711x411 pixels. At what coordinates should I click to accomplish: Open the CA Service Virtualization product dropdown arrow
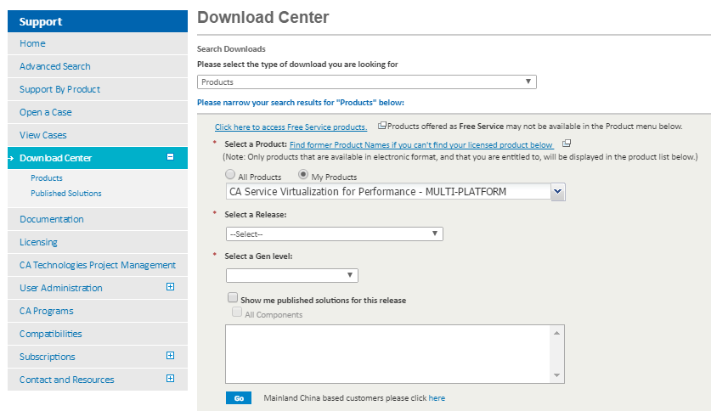(x=558, y=192)
